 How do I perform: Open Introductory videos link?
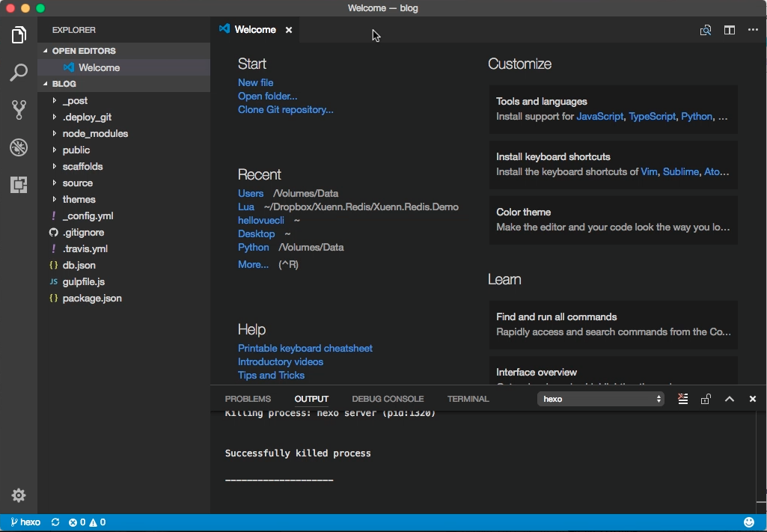point(281,362)
